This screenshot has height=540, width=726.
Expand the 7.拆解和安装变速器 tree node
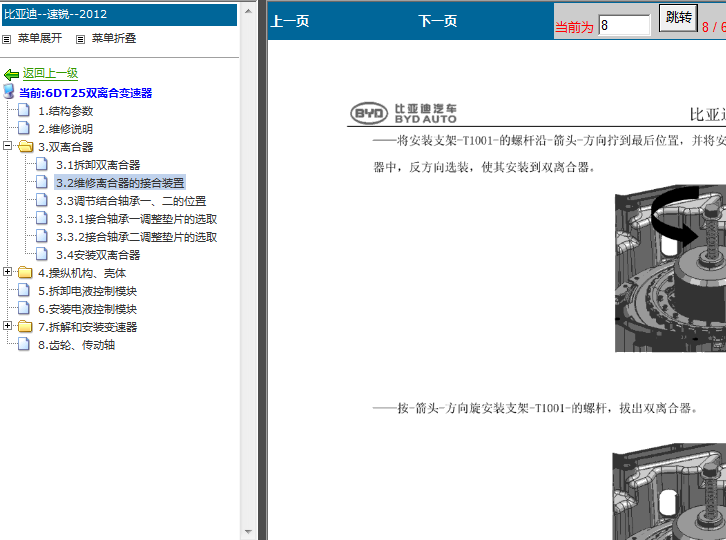click(x=7, y=326)
